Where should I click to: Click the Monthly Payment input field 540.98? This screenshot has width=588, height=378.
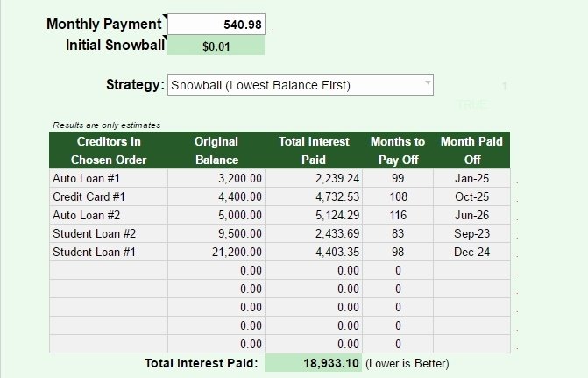pyautogui.click(x=216, y=25)
